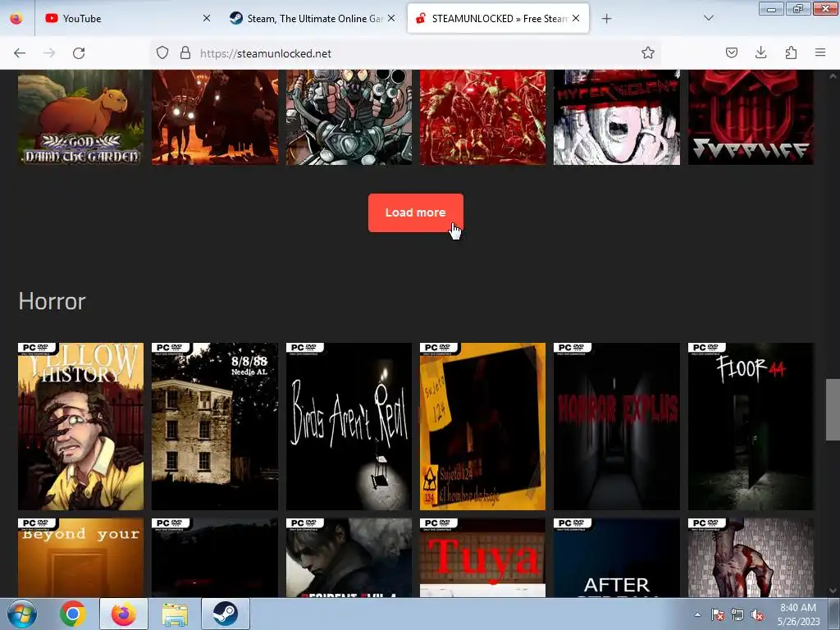Open the Floor 44 game cover

tap(751, 427)
